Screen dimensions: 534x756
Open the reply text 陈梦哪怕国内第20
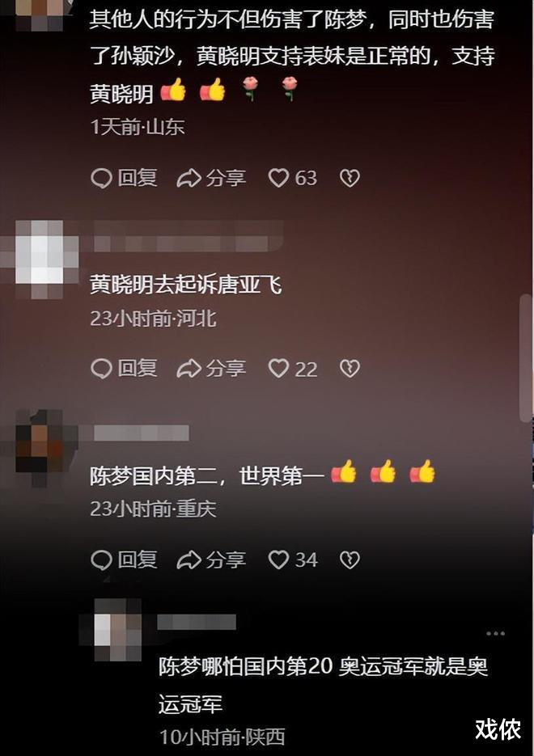[x=323, y=685]
